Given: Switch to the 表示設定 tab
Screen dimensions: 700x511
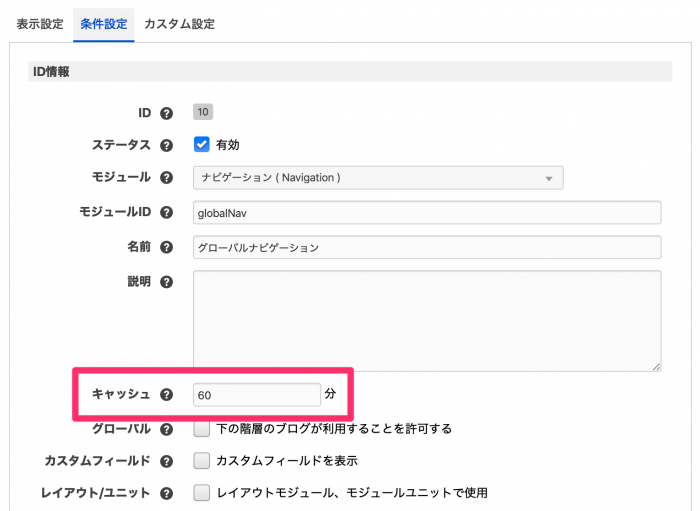Looking at the screenshot, I should pos(41,23).
